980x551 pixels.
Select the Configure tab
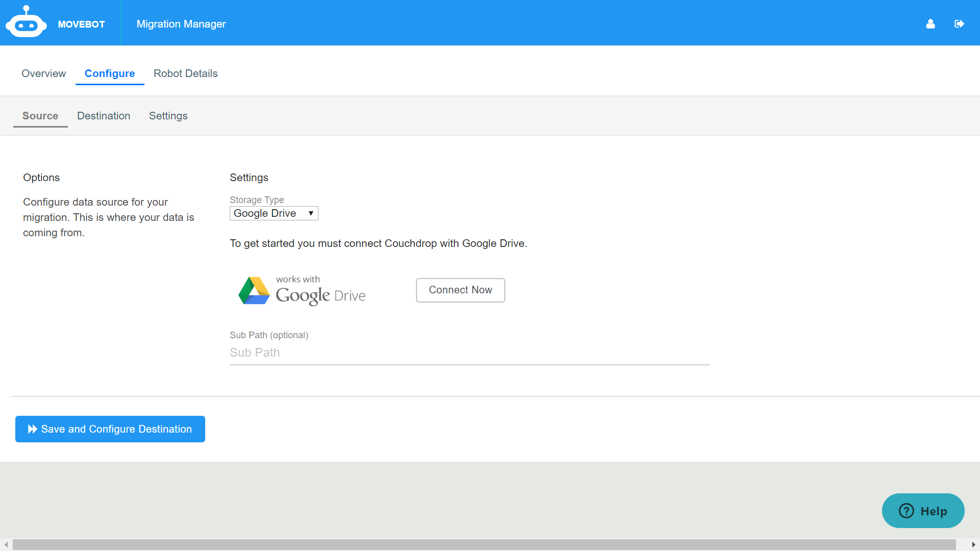[110, 73]
